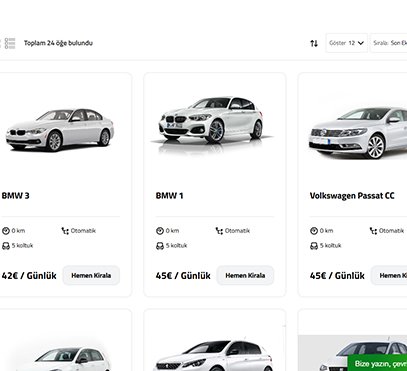Click the Volkswagen Passat CC car photo
Image resolution: width=407 pixels, height=371 pixels.
click(x=358, y=133)
